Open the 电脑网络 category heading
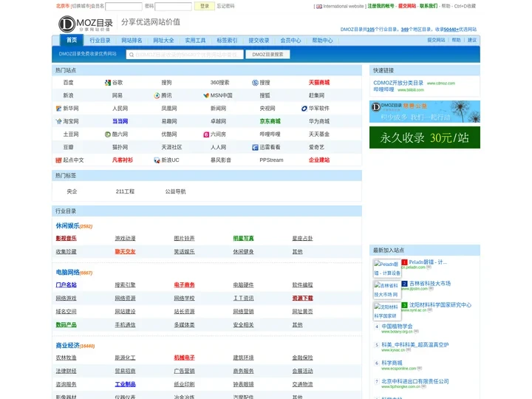The width and height of the screenshot is (532, 399). click(67, 272)
